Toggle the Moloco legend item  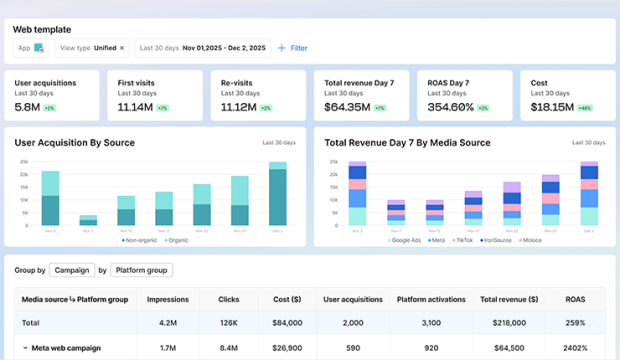click(x=530, y=240)
